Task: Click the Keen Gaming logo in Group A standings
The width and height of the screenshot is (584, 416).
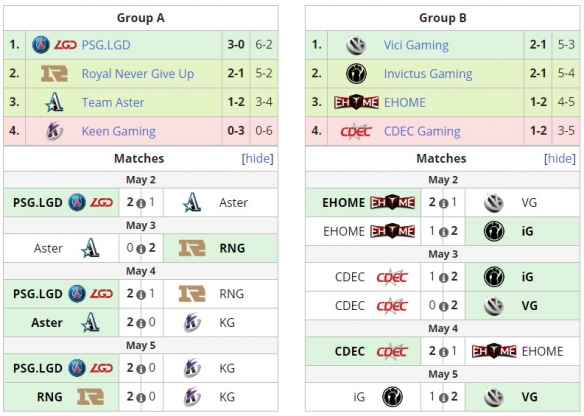Action: [54, 131]
